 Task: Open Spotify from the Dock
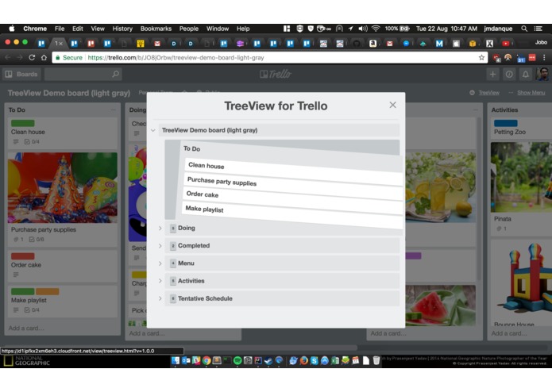tap(237, 360)
